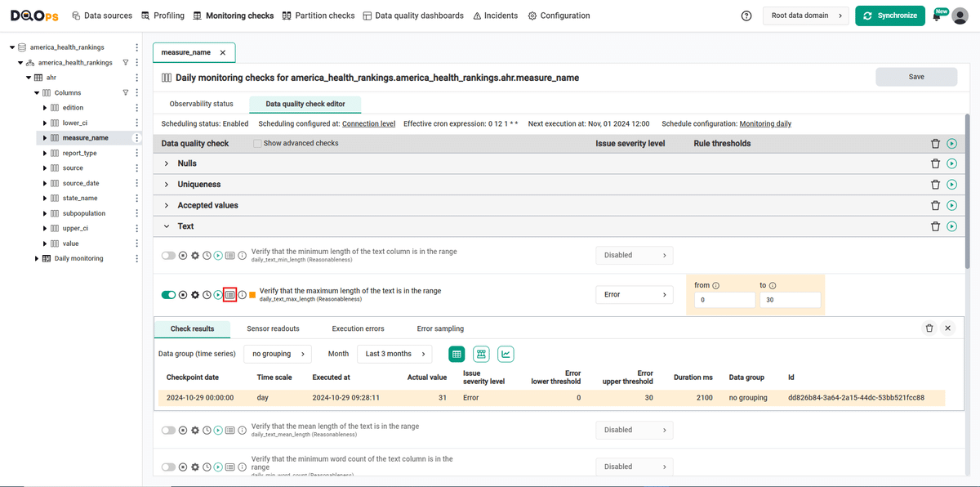Open schedule clock icon for daily_text_max_length
The image size is (980, 487).
(207, 295)
